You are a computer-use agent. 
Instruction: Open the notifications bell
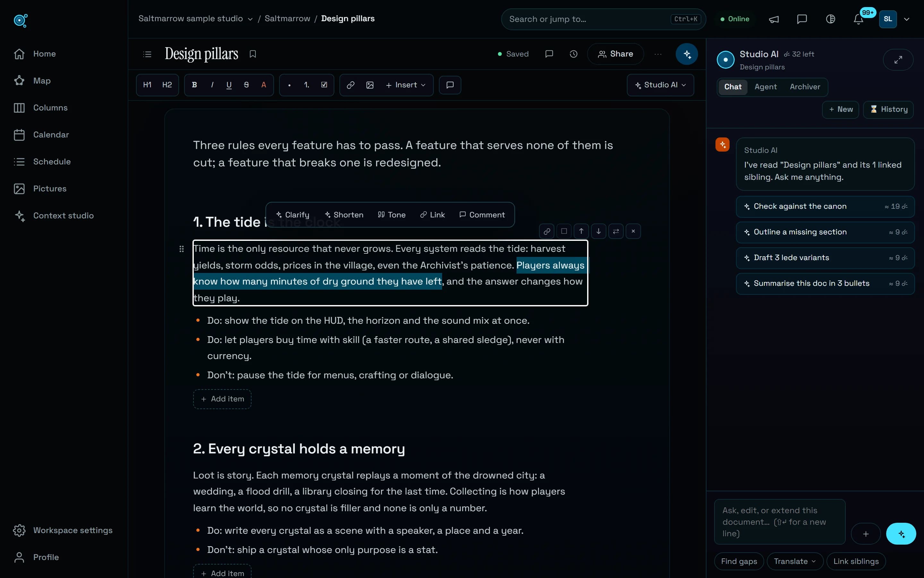point(858,19)
